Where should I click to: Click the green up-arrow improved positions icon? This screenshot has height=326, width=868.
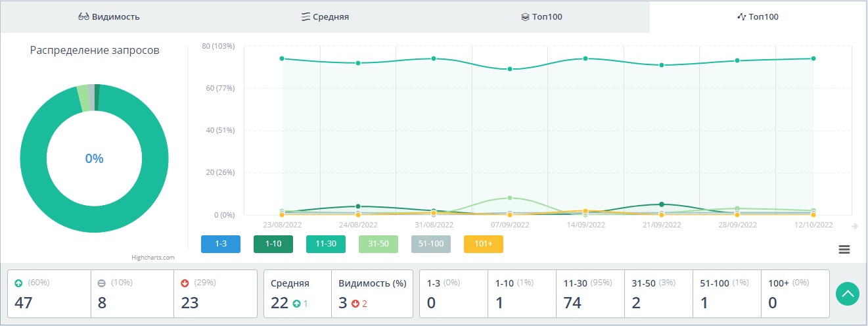(18, 283)
